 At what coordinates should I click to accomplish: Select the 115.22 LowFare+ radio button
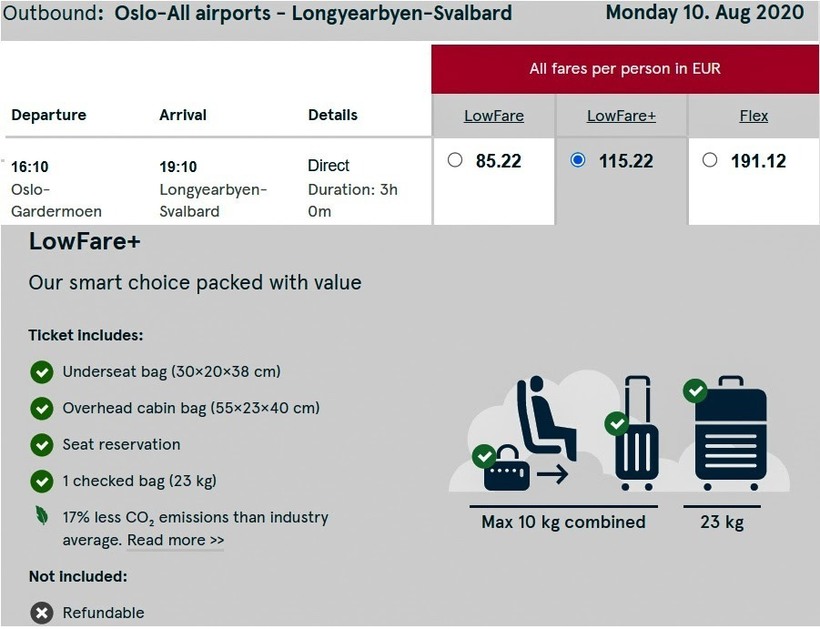577,160
